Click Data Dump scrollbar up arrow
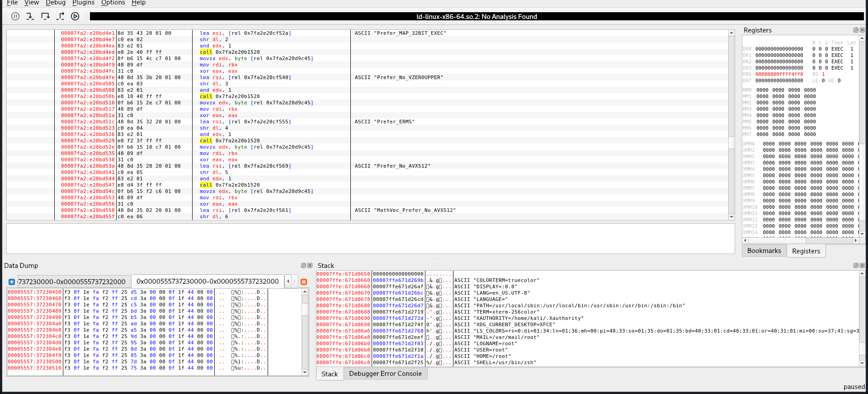The height and width of the screenshot is (394, 868). click(x=305, y=292)
